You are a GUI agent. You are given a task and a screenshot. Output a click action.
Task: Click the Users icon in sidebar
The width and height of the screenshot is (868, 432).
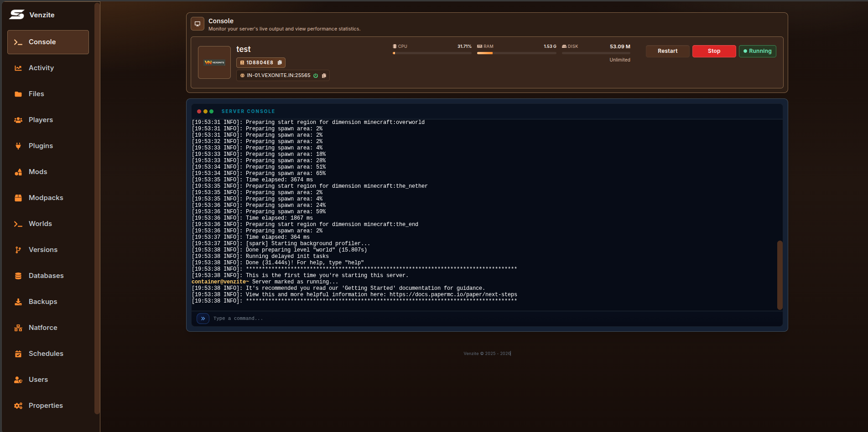(x=18, y=380)
